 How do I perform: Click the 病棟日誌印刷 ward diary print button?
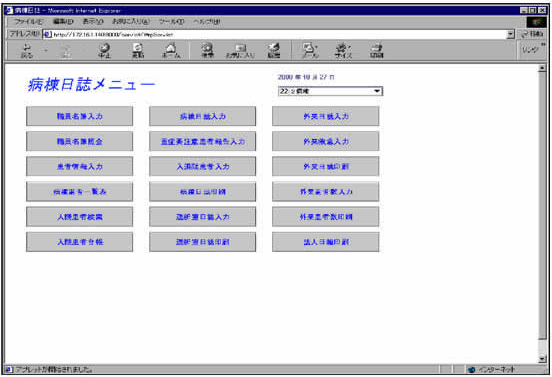click(x=202, y=192)
